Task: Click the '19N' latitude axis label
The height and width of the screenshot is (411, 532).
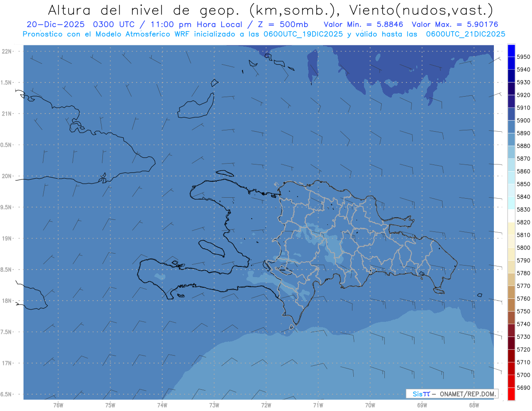Action: click(7, 239)
